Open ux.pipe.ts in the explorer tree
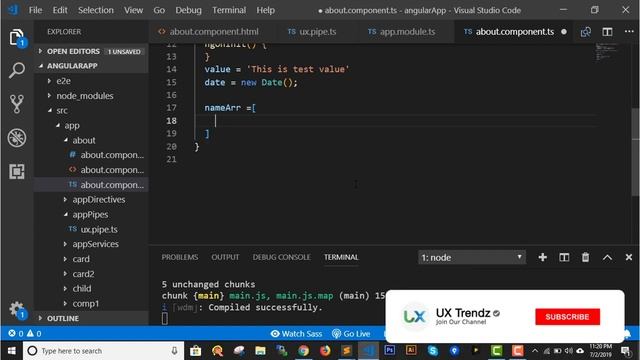 99,229
